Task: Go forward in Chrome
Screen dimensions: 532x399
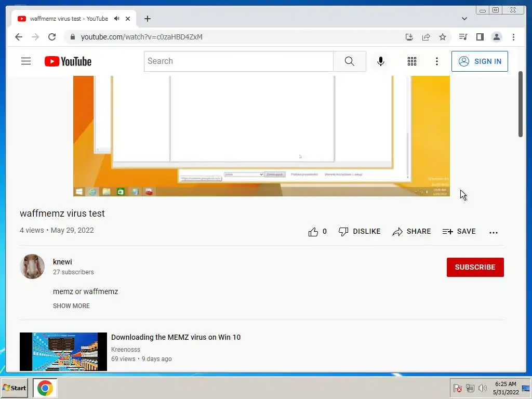Action: point(35,37)
